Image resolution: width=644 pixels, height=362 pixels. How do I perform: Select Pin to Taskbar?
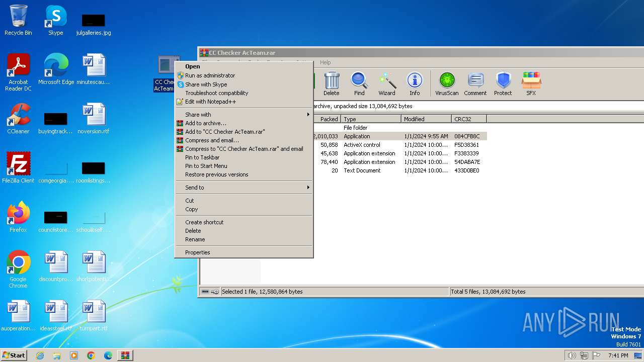click(244, 157)
